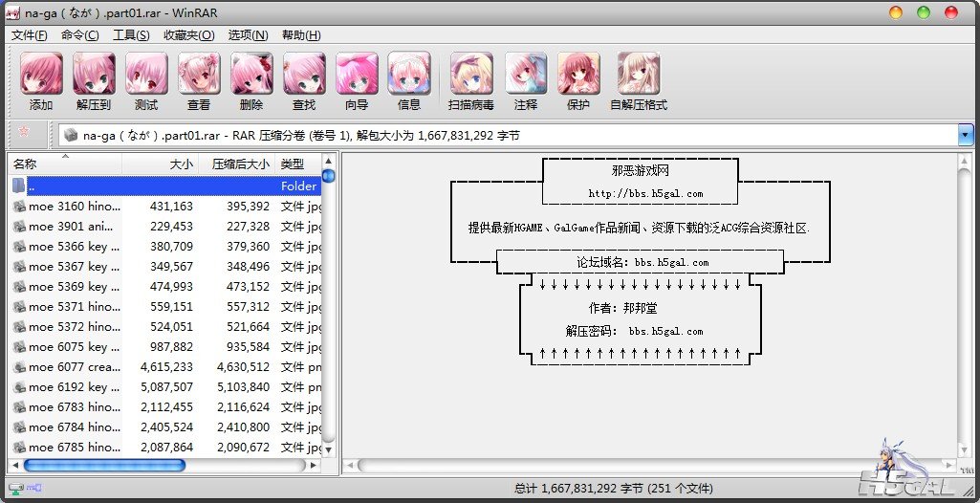Click the file list scroll right arrow
Viewport: 980px width, 503px height.
[314, 465]
